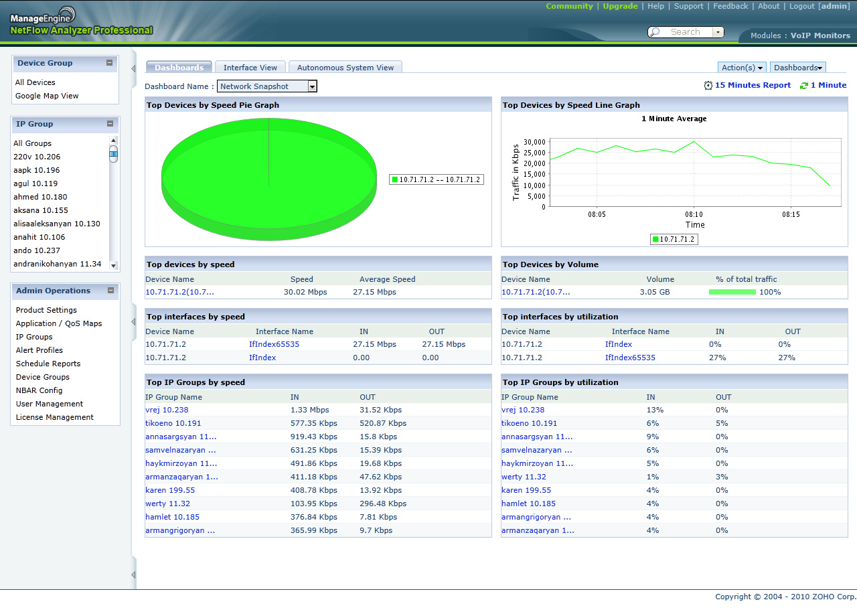The image size is (857, 616).
Task: Open the Action(s) dropdown
Action: 741,67
